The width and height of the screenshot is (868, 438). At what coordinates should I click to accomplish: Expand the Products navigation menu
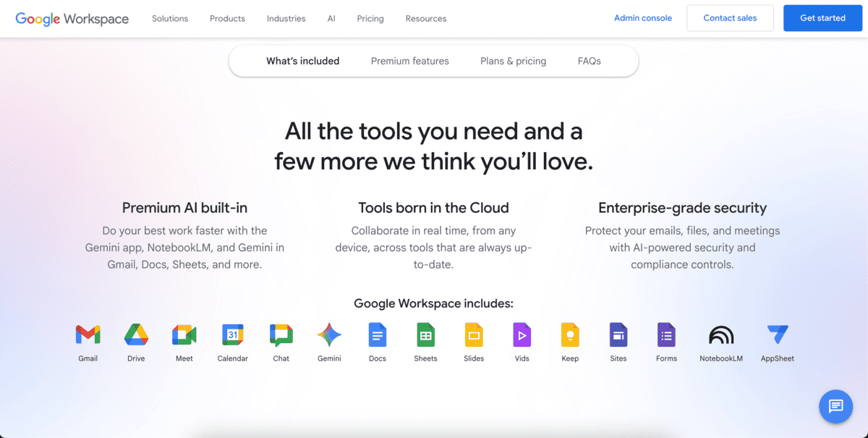click(x=227, y=18)
